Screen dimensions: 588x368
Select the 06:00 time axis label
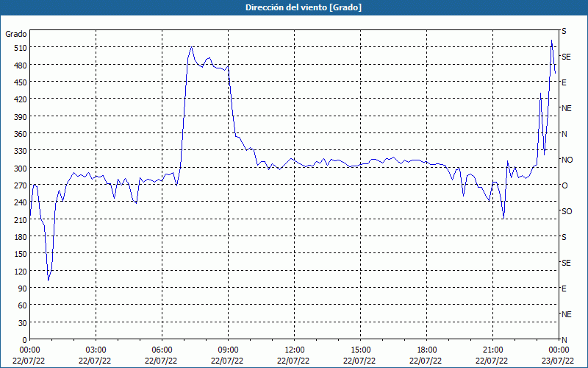point(162,350)
